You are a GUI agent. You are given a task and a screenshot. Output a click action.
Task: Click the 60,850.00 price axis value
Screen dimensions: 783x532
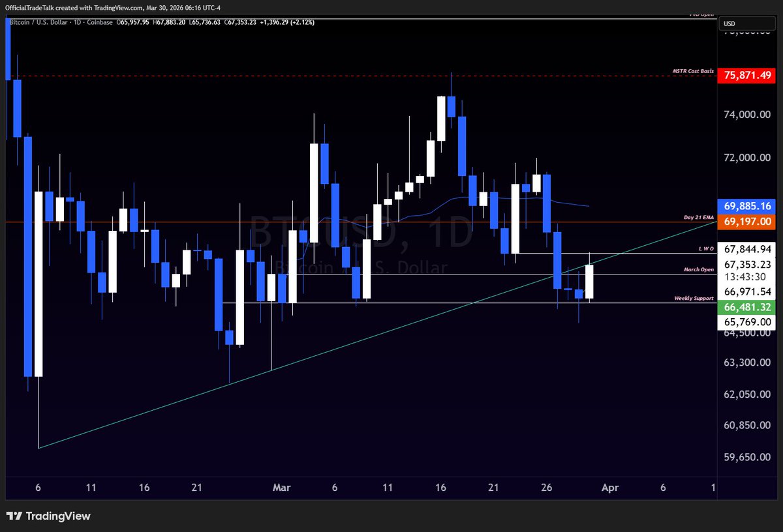(748, 426)
